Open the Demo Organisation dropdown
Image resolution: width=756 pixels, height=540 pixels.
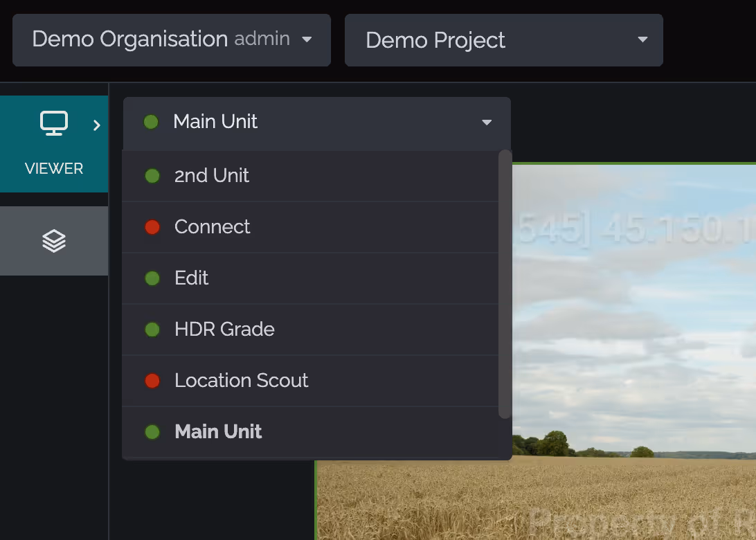pyautogui.click(x=172, y=40)
